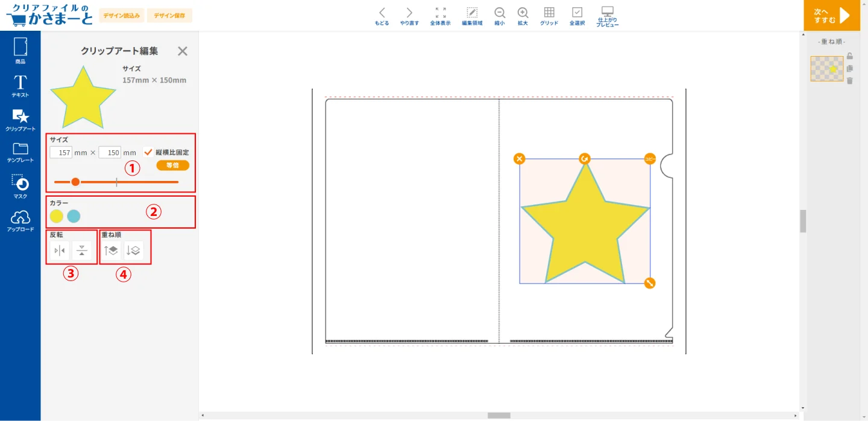Zoom in with 拡大

523,16
